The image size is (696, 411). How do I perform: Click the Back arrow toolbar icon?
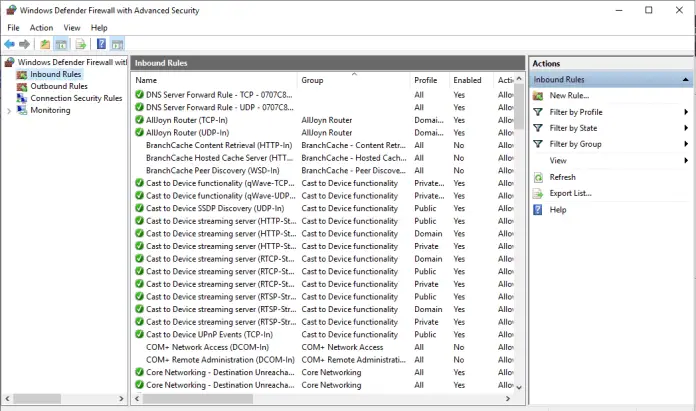[9, 44]
